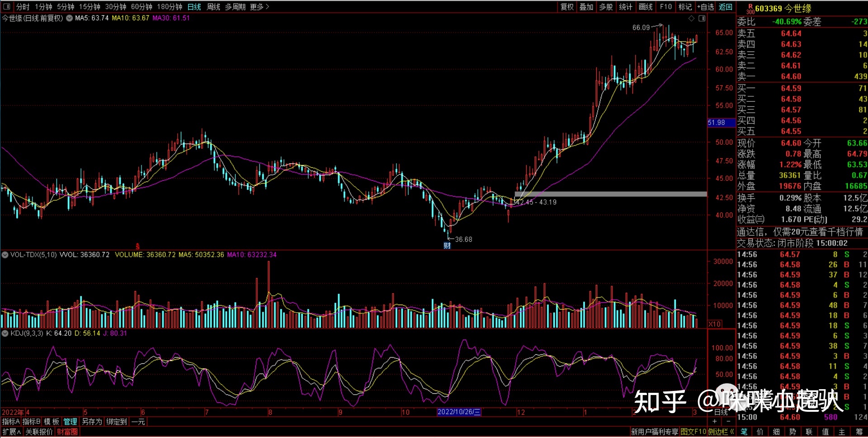Click the highlighted date 2022/10/26/三 on timeline
The width and height of the screenshot is (868, 438).
459,412
